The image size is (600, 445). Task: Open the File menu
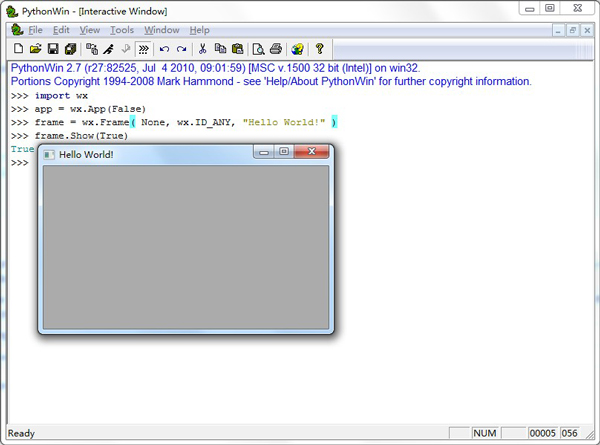(35, 30)
